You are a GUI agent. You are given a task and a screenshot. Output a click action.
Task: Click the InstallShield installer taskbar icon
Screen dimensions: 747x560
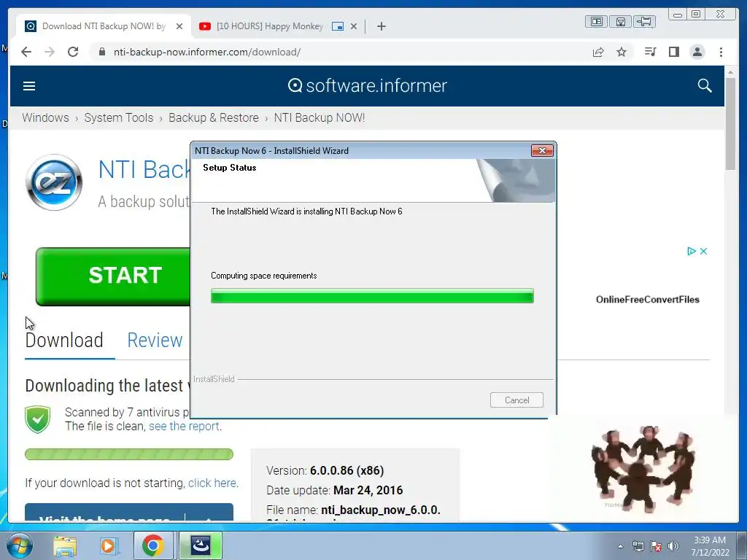200,545
